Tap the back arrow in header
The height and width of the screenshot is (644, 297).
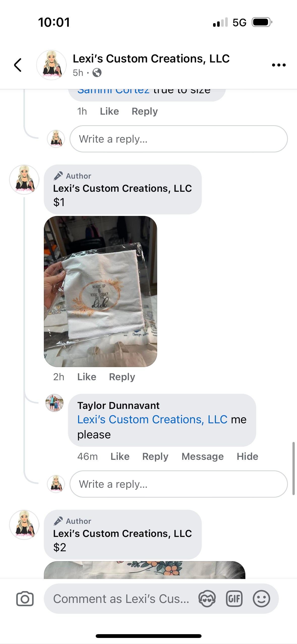coord(18,65)
